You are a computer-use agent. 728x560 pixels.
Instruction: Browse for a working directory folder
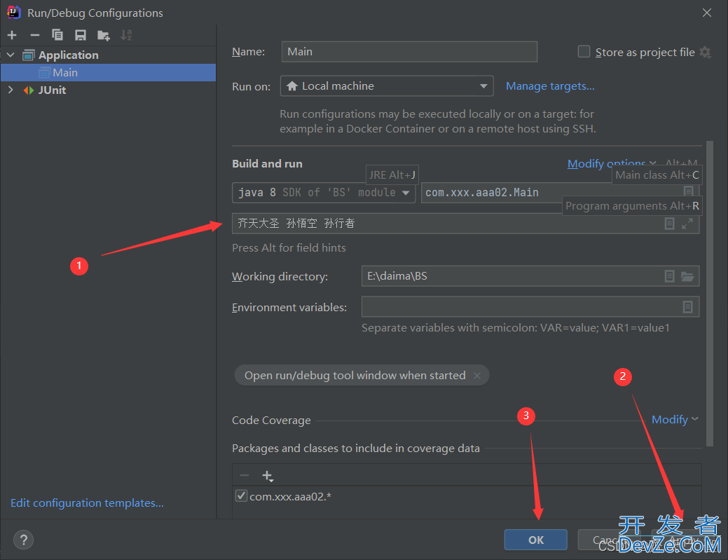click(687, 277)
